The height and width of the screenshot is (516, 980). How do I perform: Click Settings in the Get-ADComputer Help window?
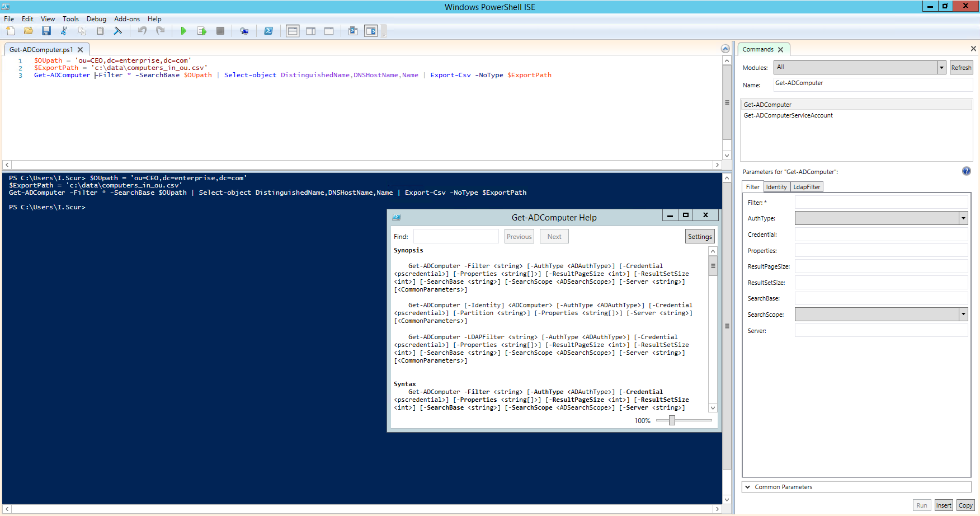(x=700, y=236)
